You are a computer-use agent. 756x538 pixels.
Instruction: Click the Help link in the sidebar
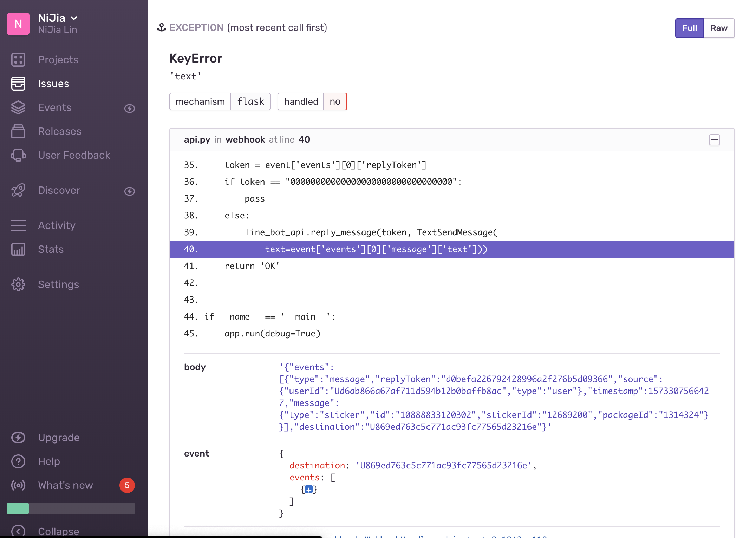click(x=49, y=461)
